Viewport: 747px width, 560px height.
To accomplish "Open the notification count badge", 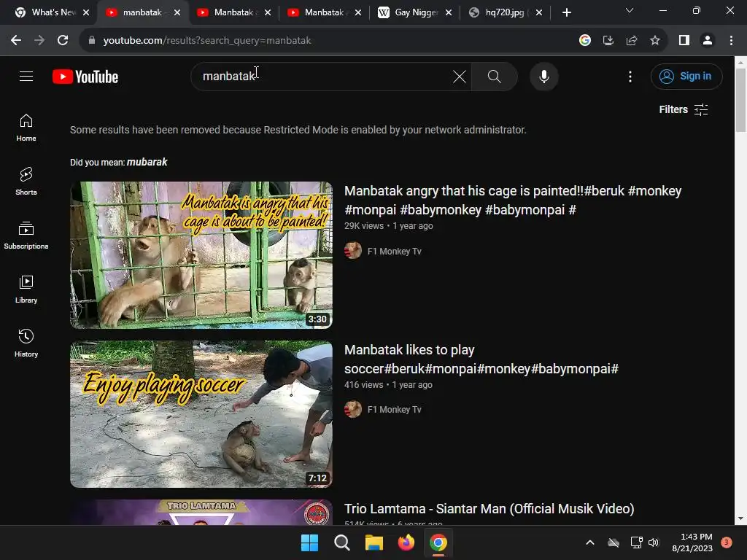I will 726,542.
